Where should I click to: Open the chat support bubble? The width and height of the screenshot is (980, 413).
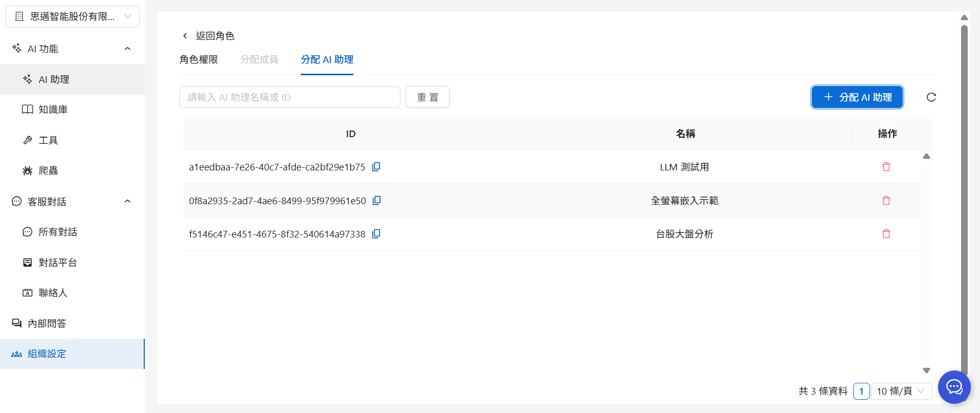954,387
